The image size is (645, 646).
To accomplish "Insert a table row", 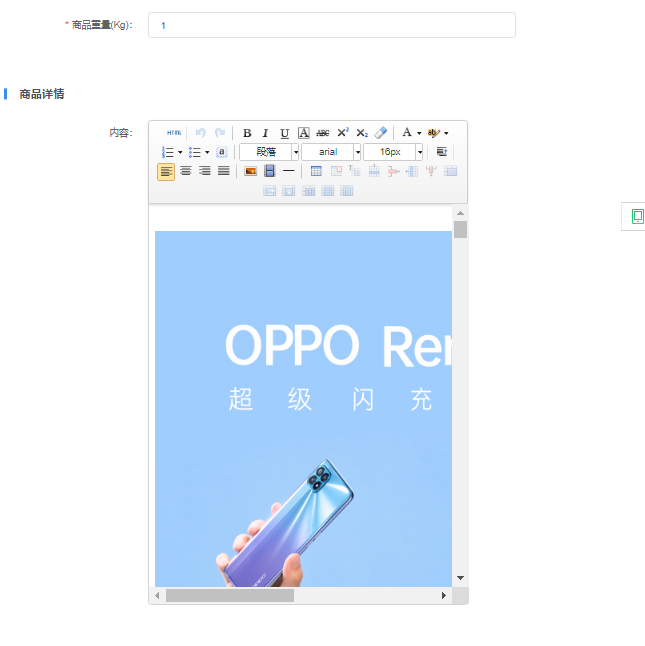I will (x=374, y=171).
